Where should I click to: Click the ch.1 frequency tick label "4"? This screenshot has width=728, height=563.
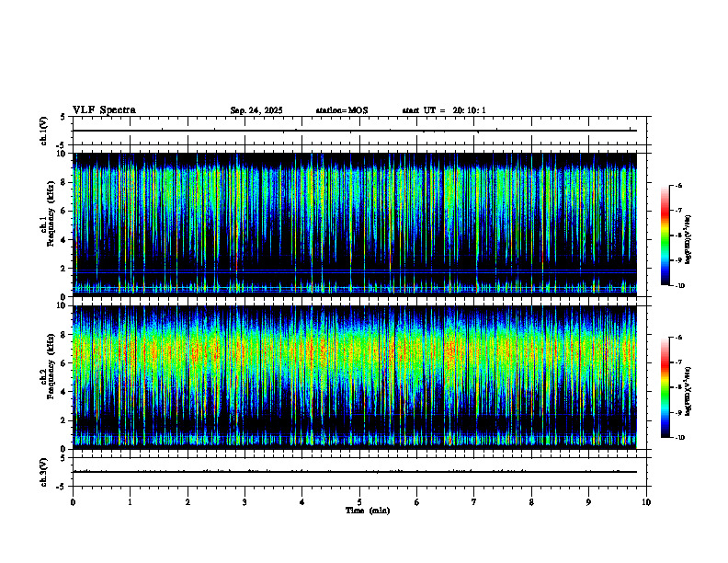64,240
